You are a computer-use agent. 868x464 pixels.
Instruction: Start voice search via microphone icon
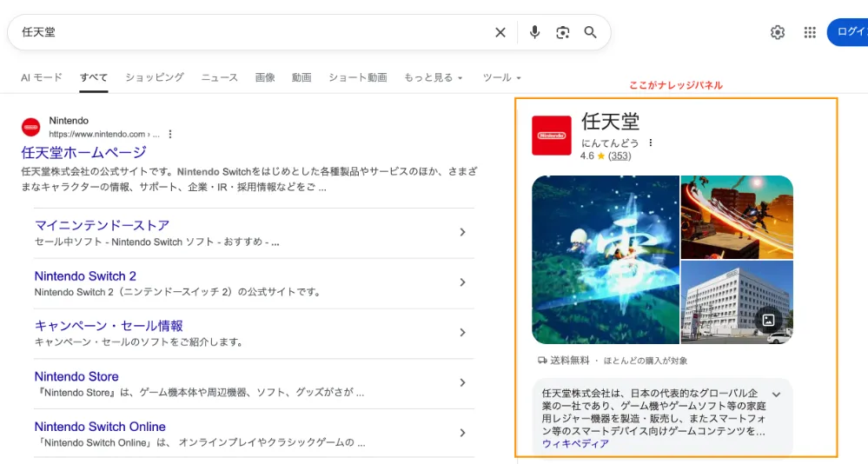[534, 32]
